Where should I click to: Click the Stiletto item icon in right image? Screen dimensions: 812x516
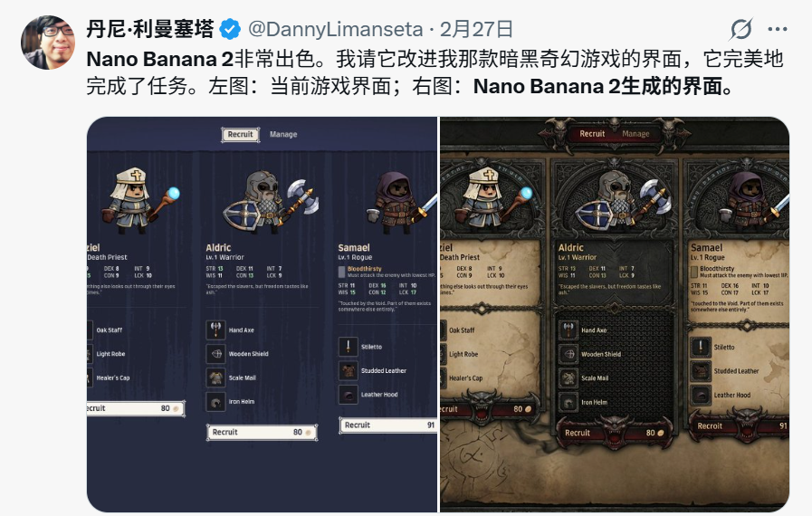[x=701, y=347]
